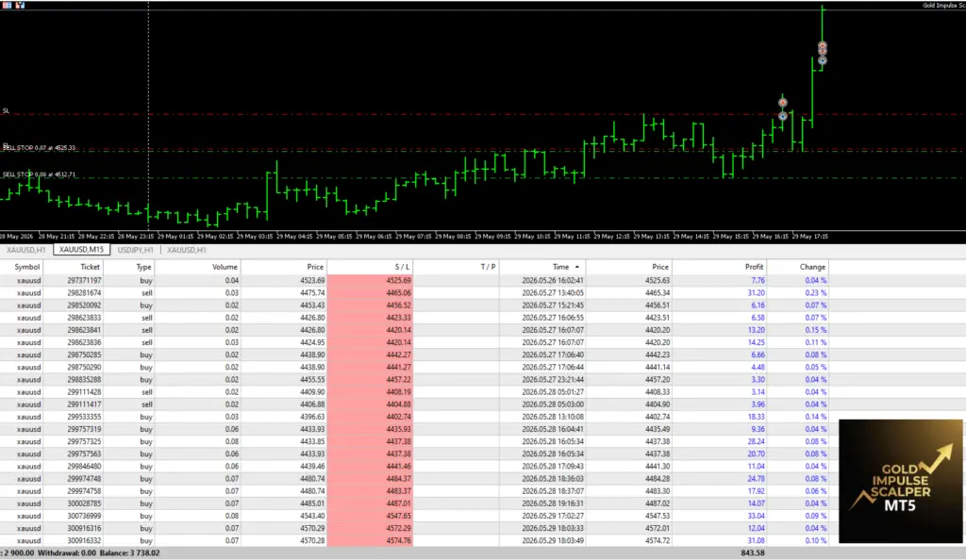The width and height of the screenshot is (966, 560).
Task: Select ticket 299757563 row
Action: pyautogui.click(x=414, y=454)
